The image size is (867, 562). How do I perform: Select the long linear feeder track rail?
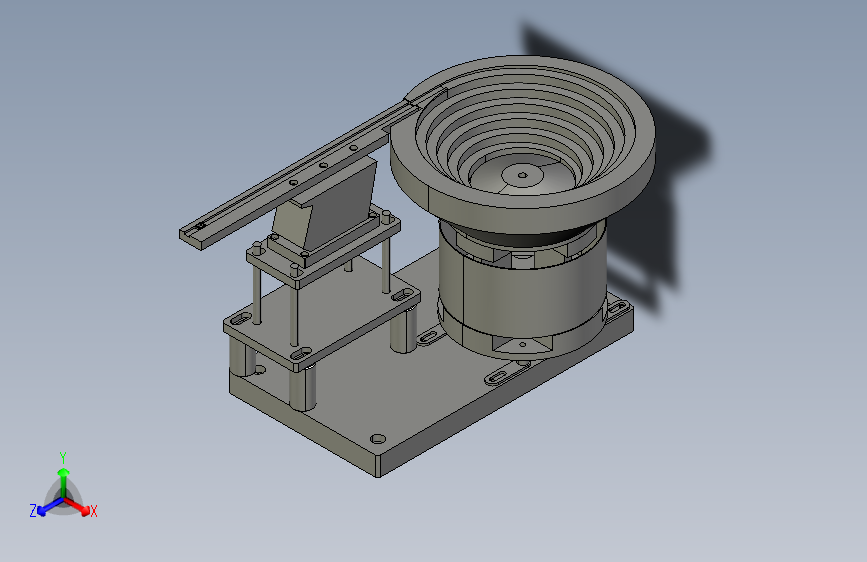299,177
